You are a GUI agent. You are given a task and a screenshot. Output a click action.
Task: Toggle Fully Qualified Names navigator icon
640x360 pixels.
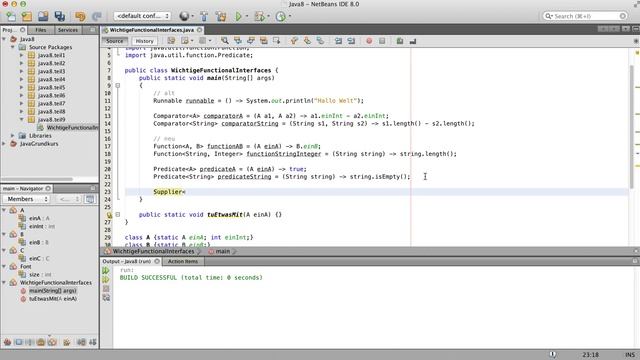click(67, 342)
